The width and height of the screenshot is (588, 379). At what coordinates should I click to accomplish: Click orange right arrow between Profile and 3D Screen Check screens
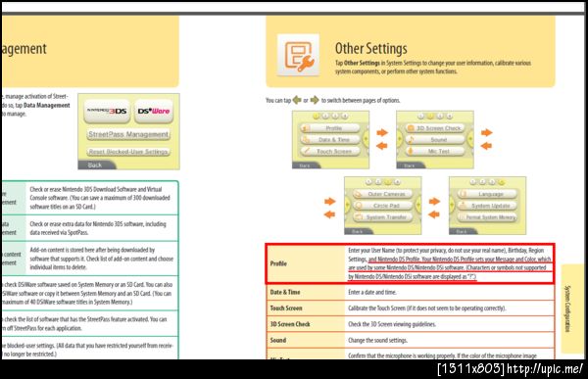pyautogui.click(x=382, y=132)
